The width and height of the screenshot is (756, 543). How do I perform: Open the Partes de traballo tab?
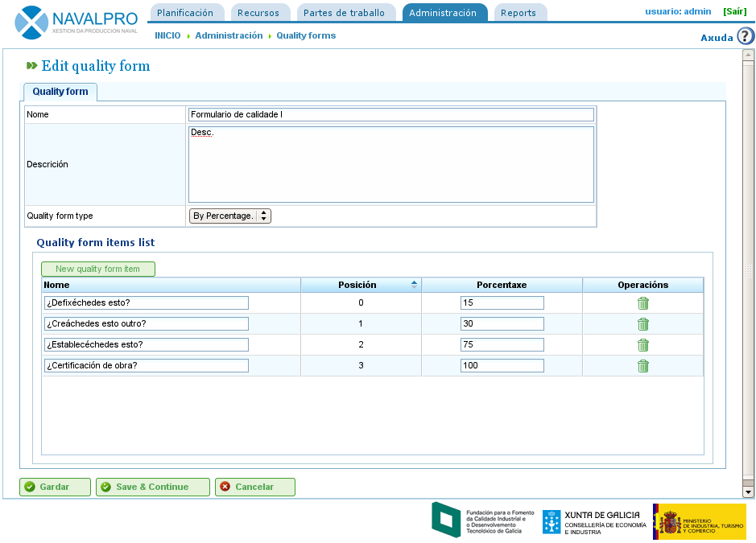click(x=345, y=13)
